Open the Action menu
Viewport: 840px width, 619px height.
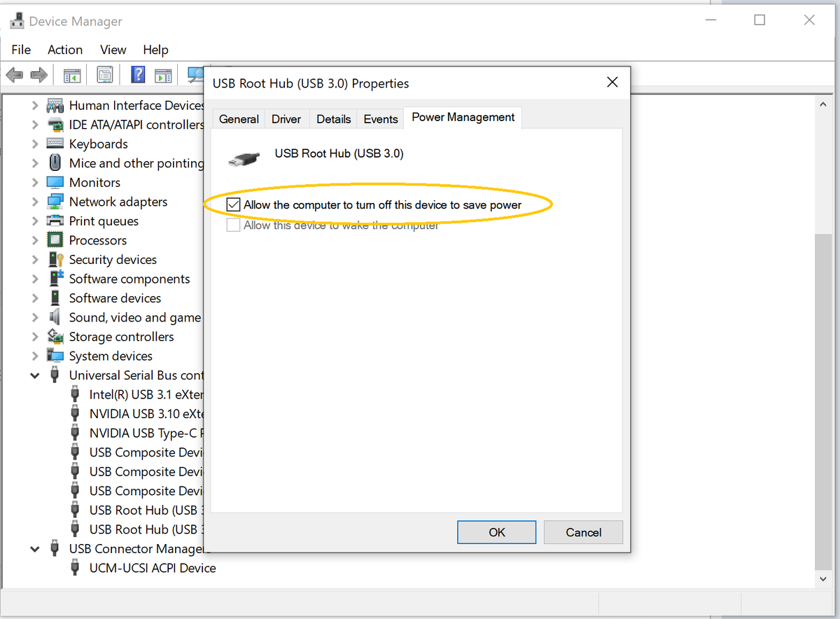pos(65,50)
